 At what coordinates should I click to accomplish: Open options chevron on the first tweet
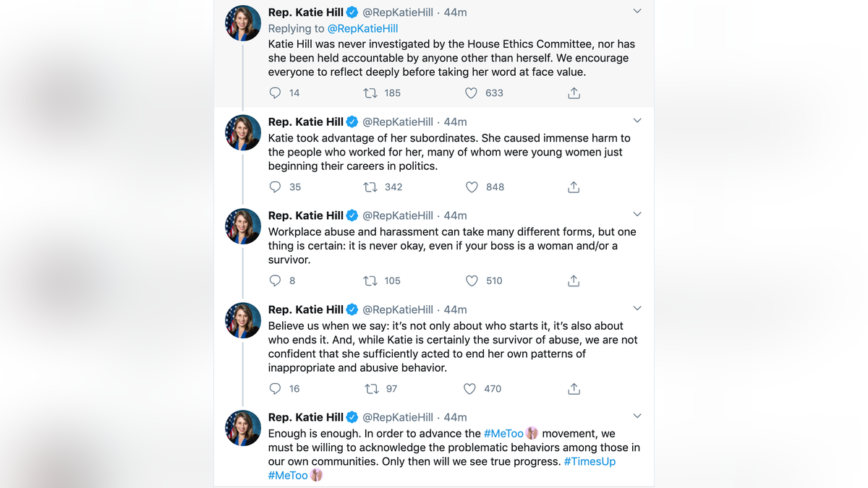[637, 12]
